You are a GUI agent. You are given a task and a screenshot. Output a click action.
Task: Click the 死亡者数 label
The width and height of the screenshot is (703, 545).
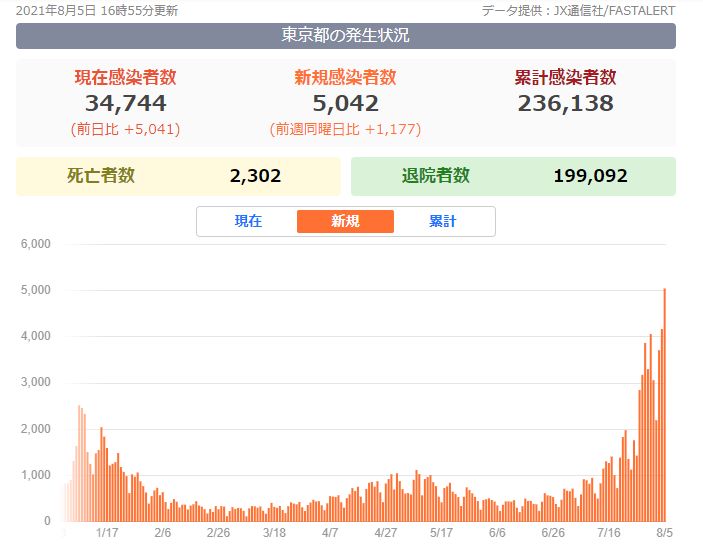point(101,176)
